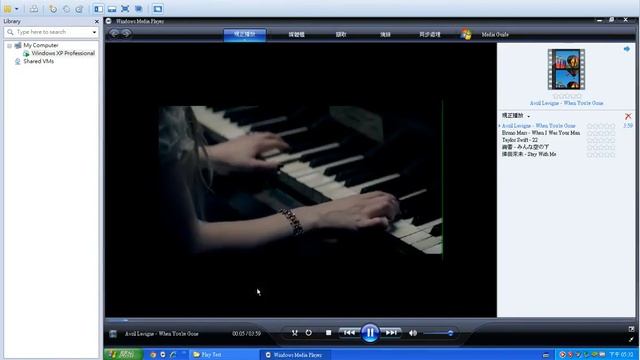Switch player to full screen view
This screenshot has width=640, height=360.
pos(631,329)
